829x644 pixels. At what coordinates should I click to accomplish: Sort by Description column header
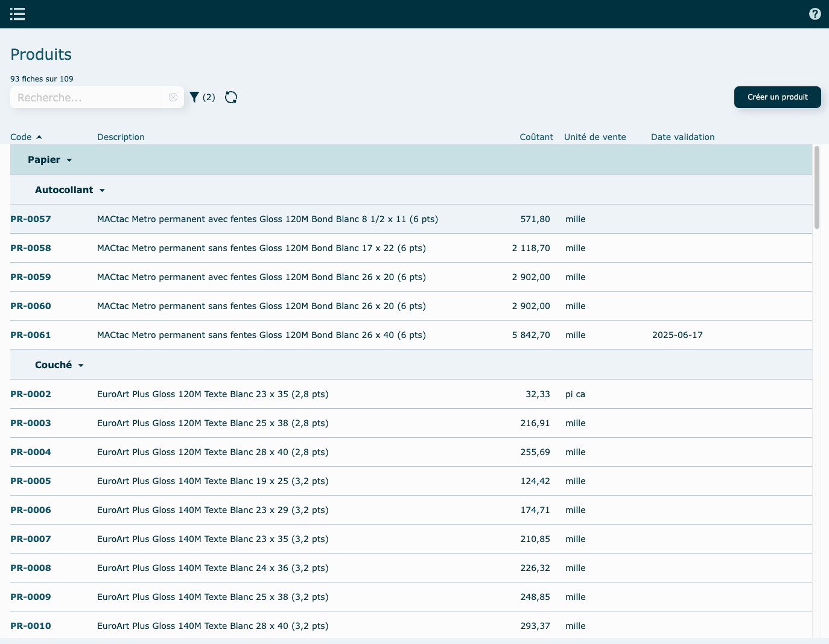[x=121, y=137]
